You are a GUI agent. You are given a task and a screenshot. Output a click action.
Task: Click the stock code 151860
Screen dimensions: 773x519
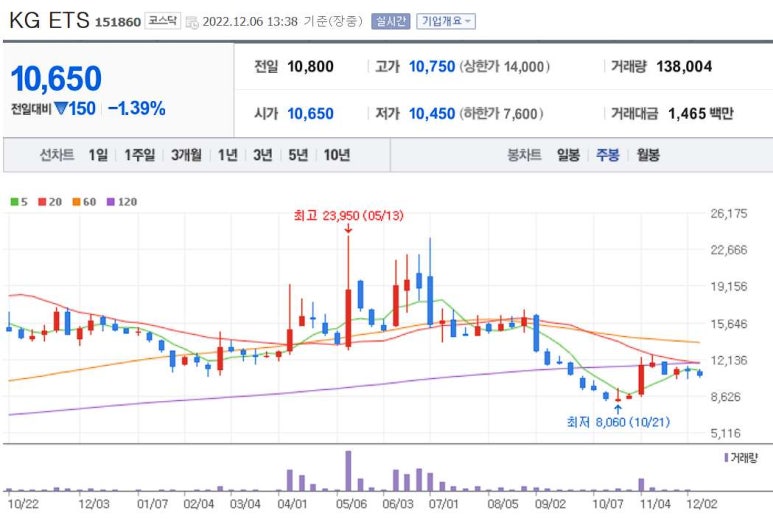click(x=118, y=22)
